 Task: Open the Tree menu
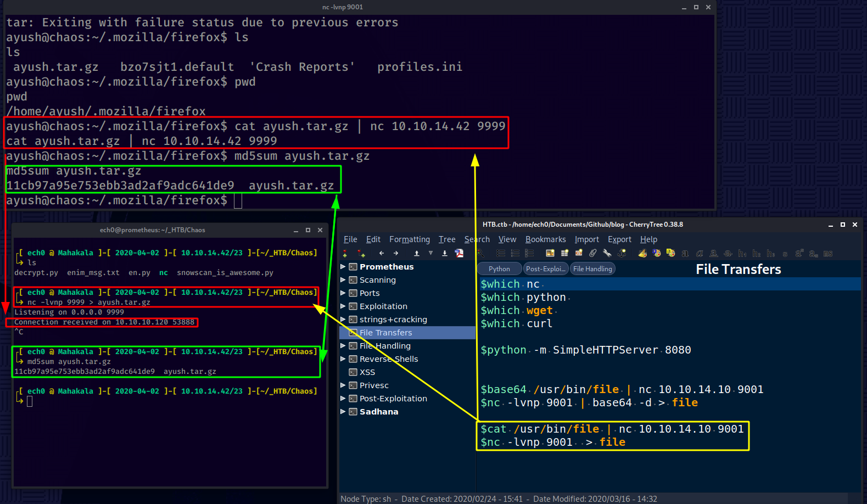click(x=447, y=239)
